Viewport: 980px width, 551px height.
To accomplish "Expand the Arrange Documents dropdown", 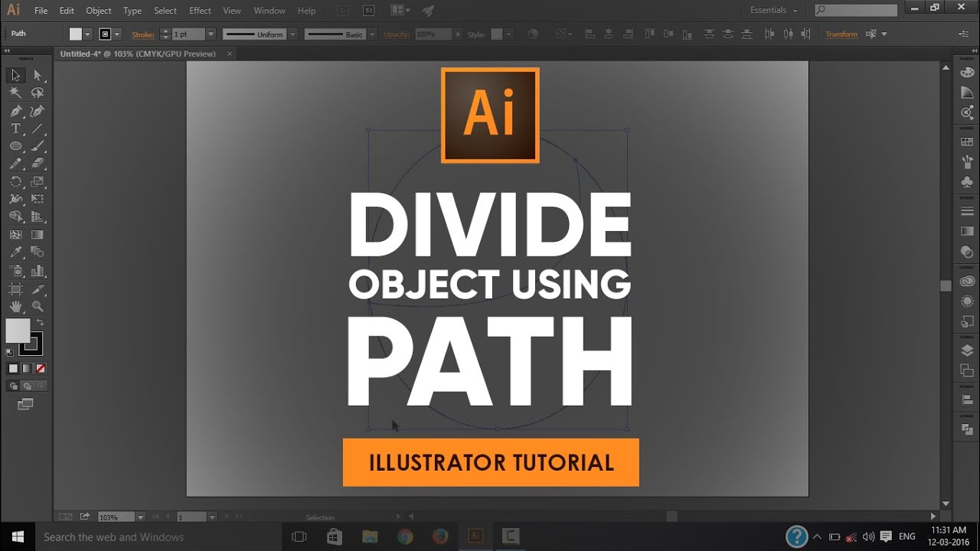I will [400, 11].
